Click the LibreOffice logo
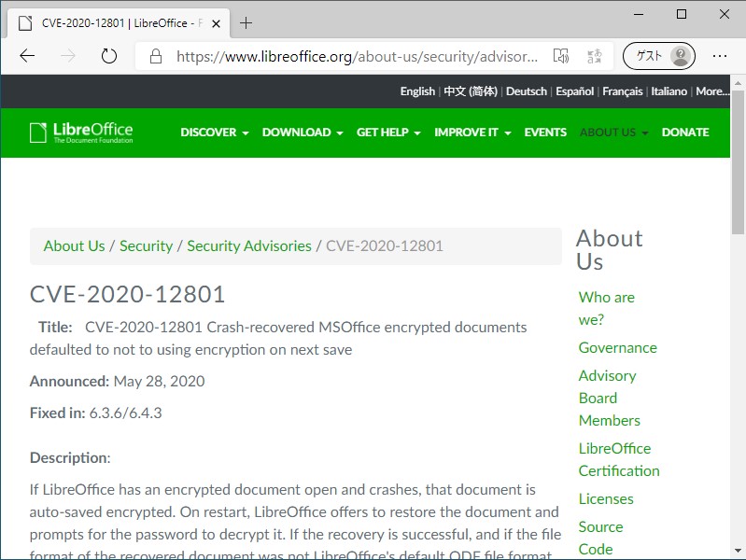This screenshot has width=746, height=560. (81, 133)
